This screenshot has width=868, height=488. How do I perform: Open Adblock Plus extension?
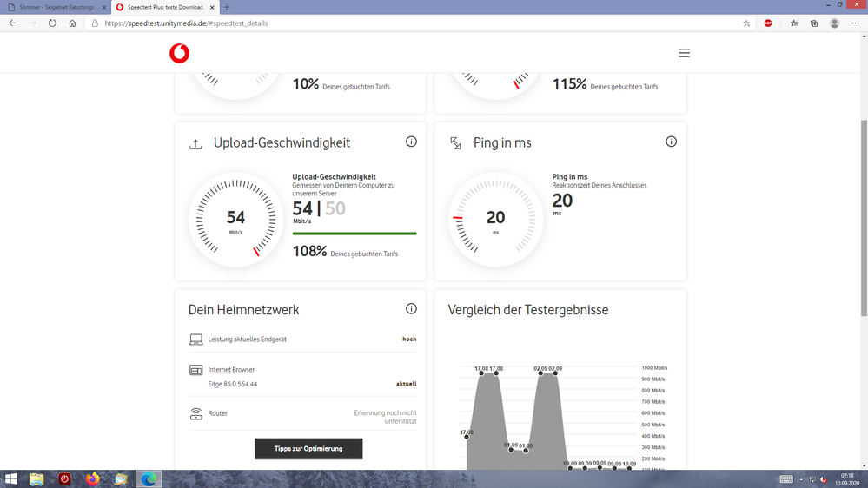[768, 23]
